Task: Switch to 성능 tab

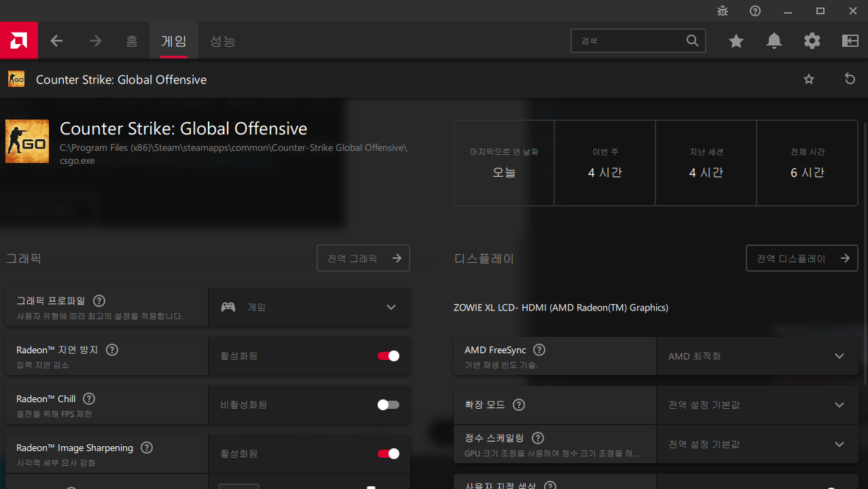Action: pos(223,41)
